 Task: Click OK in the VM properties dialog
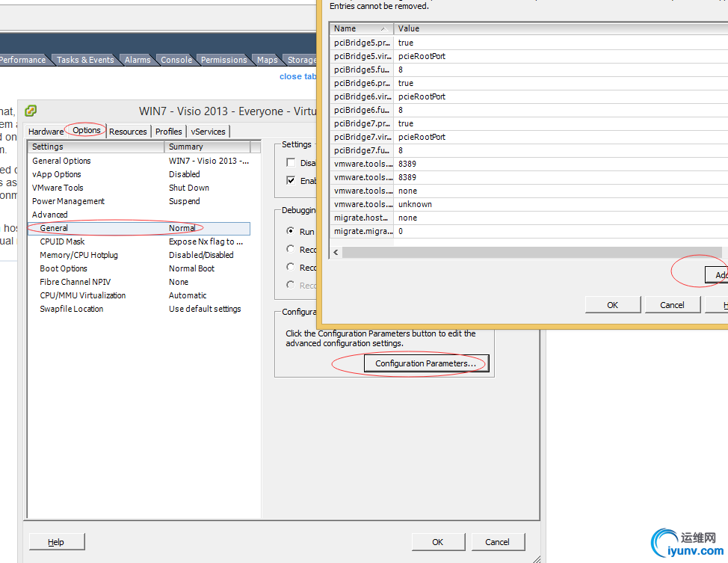(x=438, y=542)
